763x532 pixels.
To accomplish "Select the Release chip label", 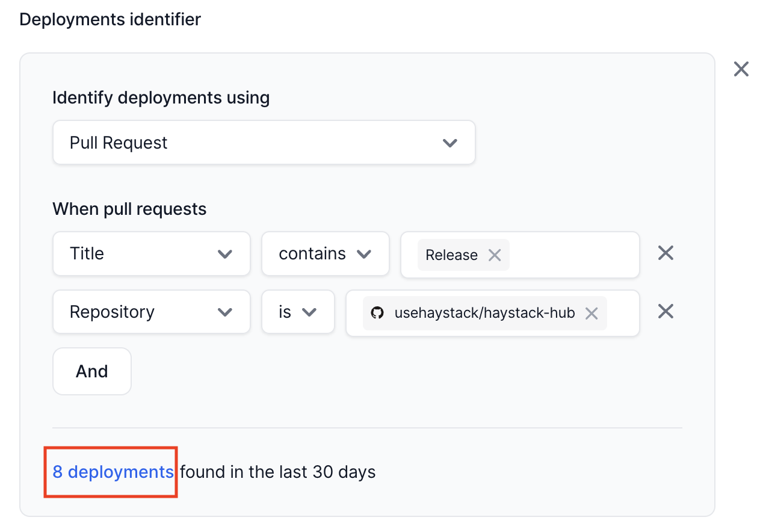I will [x=451, y=255].
